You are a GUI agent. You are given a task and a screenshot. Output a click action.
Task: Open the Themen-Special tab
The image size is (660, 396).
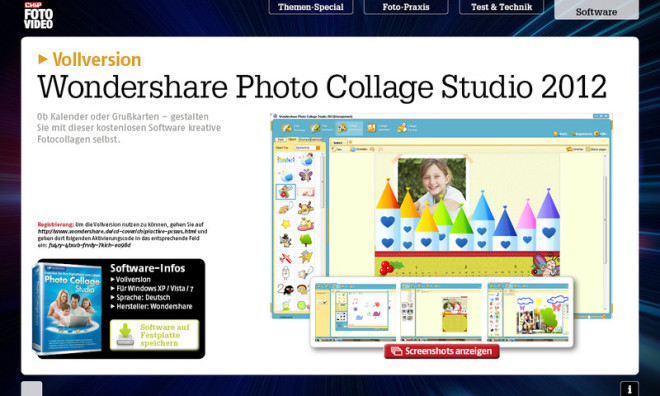pyautogui.click(x=311, y=7)
